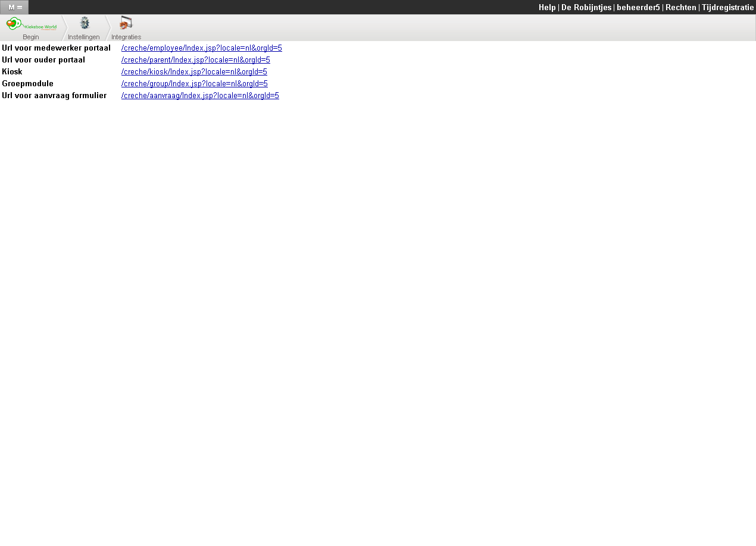Screen dimensions: 756x546
Task: Open the M menu button
Action: [x=14, y=7]
